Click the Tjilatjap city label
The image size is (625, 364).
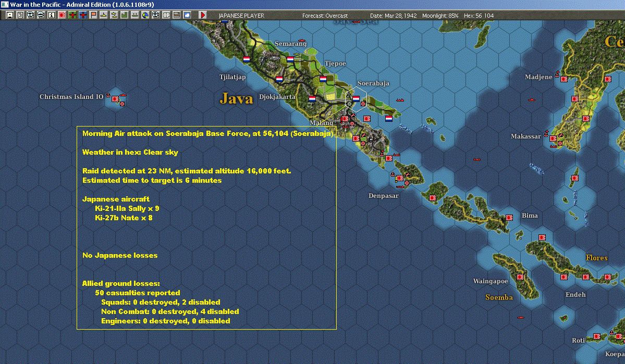click(x=232, y=77)
